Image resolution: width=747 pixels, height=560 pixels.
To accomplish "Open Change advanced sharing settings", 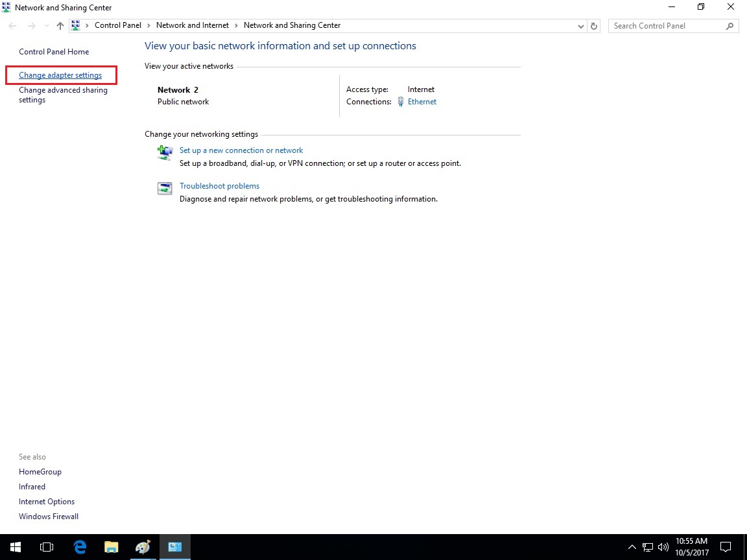I will pos(63,95).
